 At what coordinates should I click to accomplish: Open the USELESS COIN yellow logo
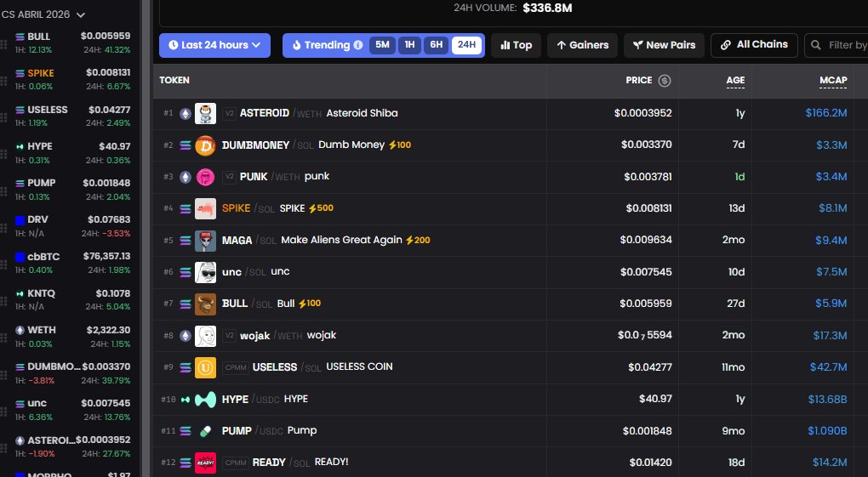tap(205, 367)
